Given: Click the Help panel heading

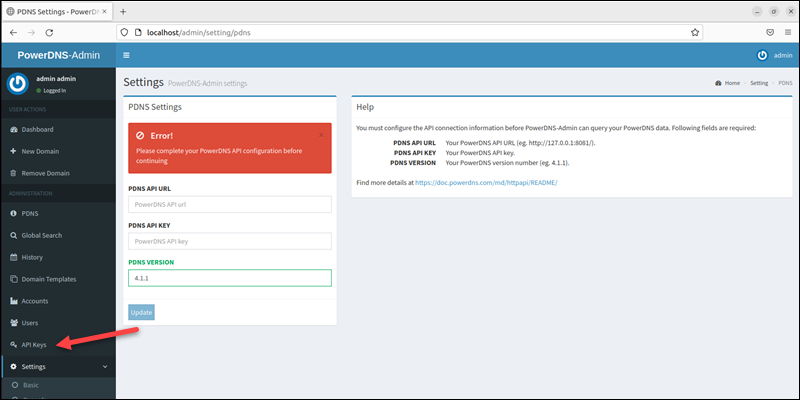Looking at the screenshot, I should [365, 107].
